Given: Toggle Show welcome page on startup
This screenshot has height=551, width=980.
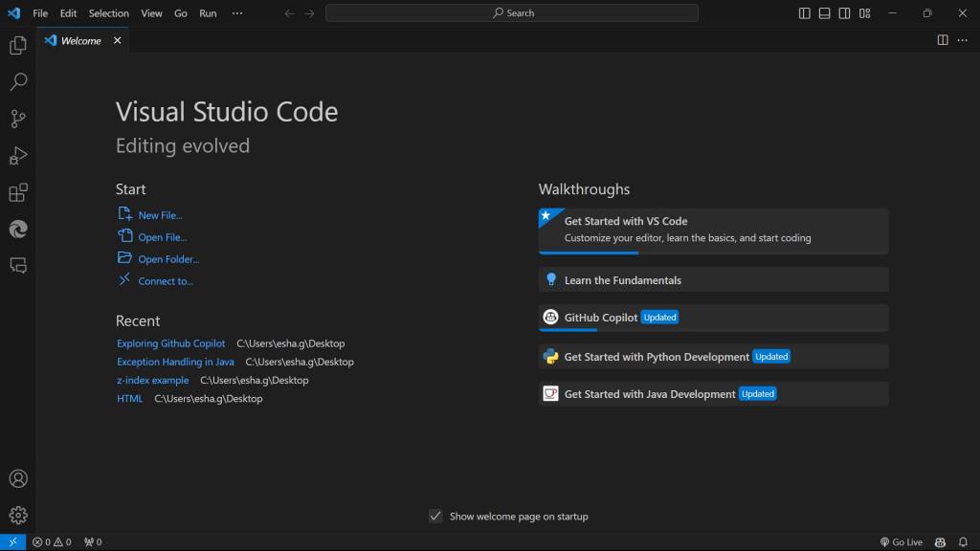Looking at the screenshot, I should click(435, 516).
